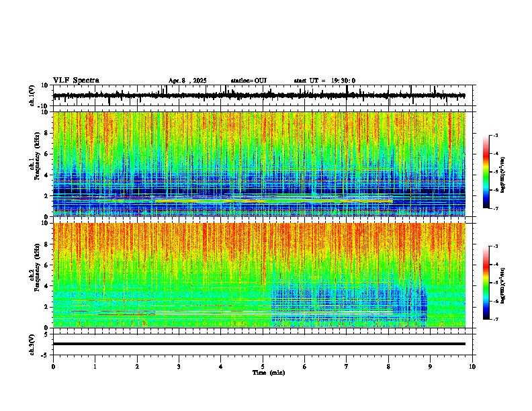This screenshot has width=532, height=411.
Task: Click the "-3" value on ch.1 colorbar
Action: (496, 136)
